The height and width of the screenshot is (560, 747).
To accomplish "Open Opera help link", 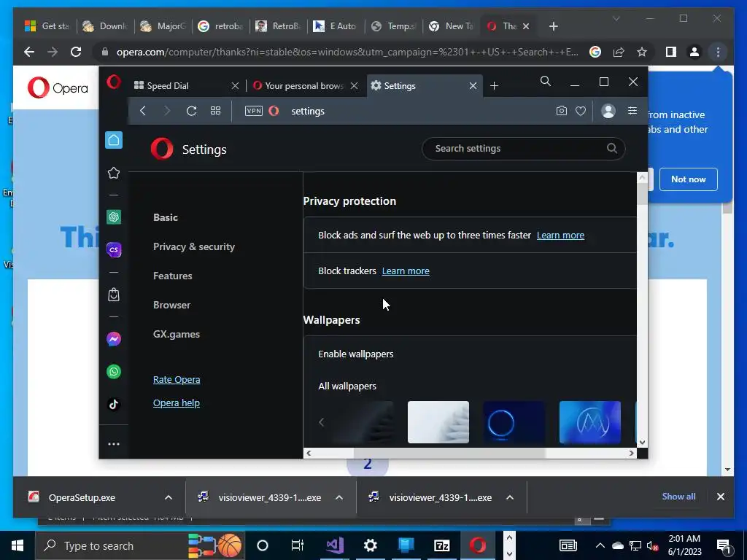I will pos(177,402).
